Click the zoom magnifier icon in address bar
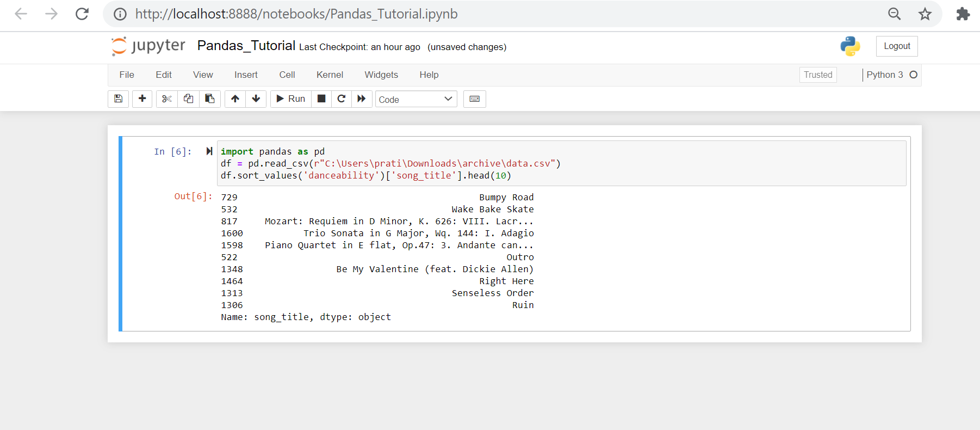Viewport: 980px width, 430px height. (895, 14)
